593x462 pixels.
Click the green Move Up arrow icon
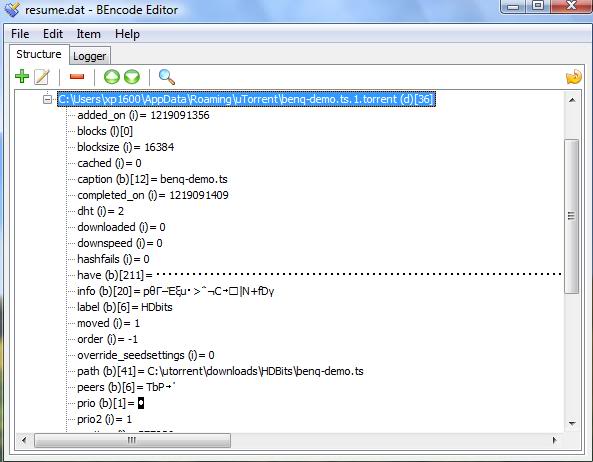pyautogui.click(x=112, y=77)
